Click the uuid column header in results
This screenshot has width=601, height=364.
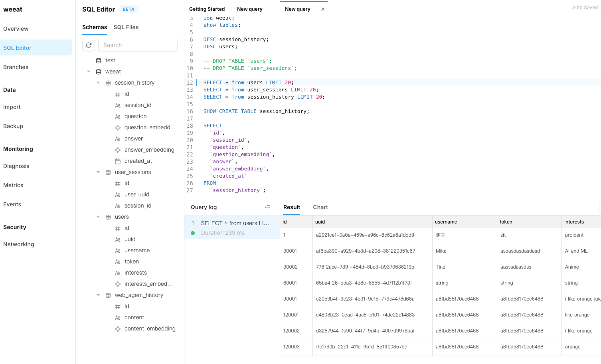click(x=372, y=222)
